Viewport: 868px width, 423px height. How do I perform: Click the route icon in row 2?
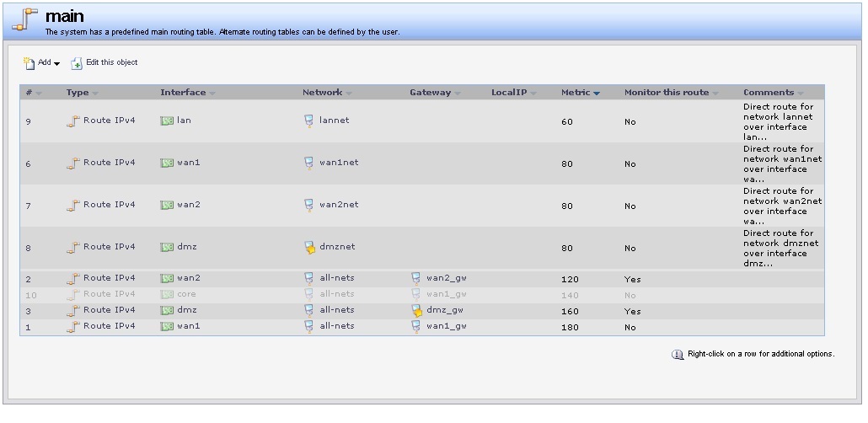pyautogui.click(x=73, y=278)
